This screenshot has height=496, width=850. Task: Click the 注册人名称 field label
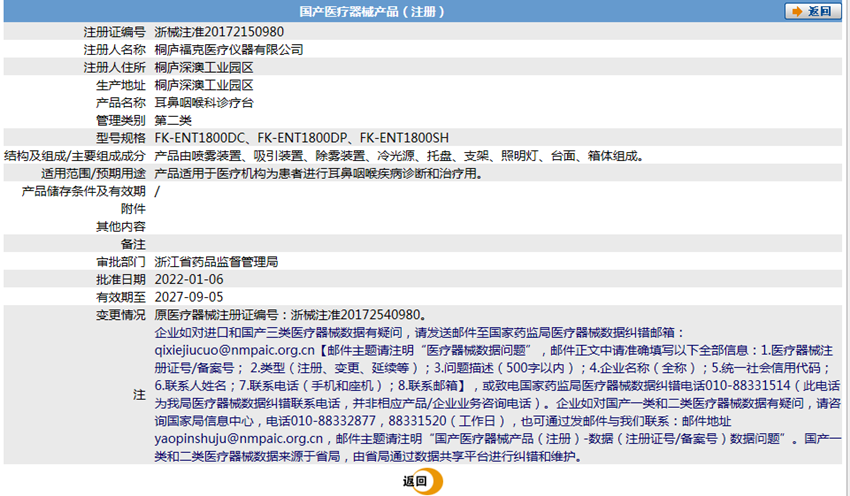coord(114,50)
